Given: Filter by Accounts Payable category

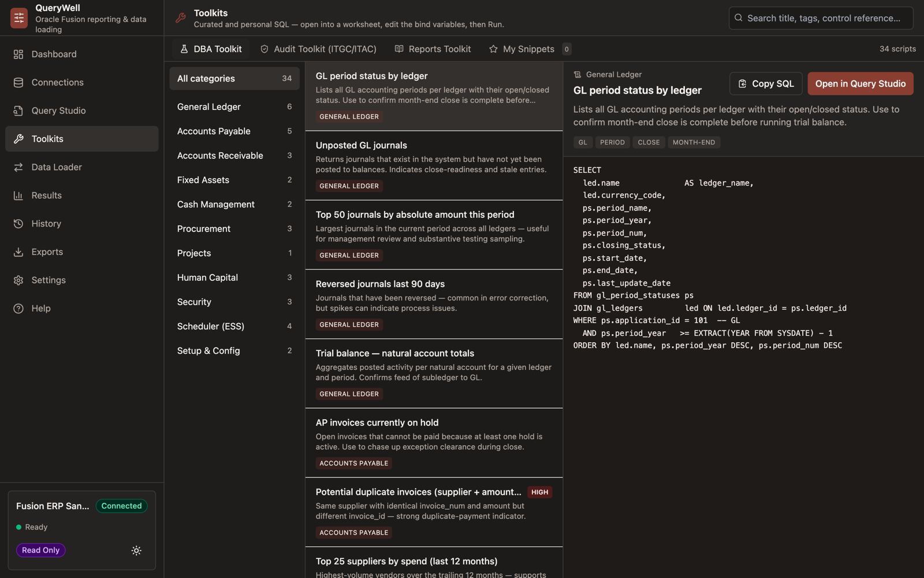Looking at the screenshot, I should pyautogui.click(x=234, y=131).
